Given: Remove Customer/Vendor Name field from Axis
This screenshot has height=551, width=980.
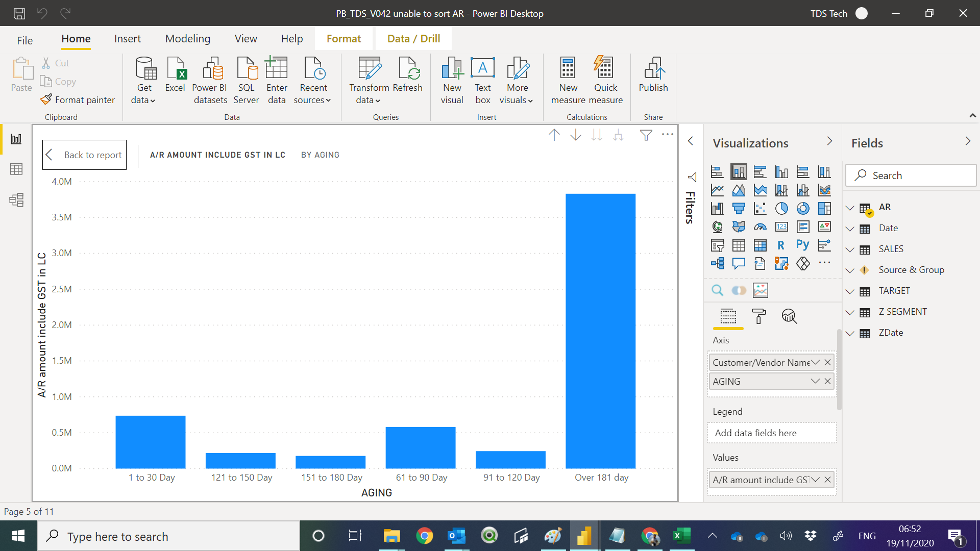Looking at the screenshot, I should point(827,362).
